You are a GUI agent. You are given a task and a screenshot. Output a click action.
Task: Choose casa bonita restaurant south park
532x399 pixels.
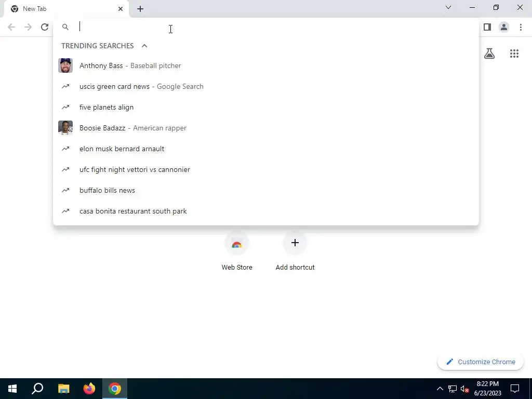coord(266,211)
